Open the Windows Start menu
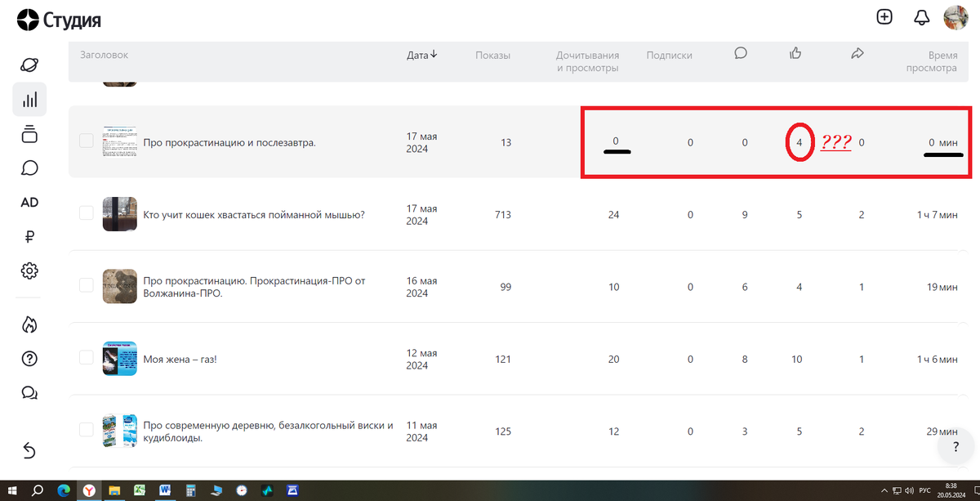The height and width of the screenshot is (501, 980). [13, 490]
